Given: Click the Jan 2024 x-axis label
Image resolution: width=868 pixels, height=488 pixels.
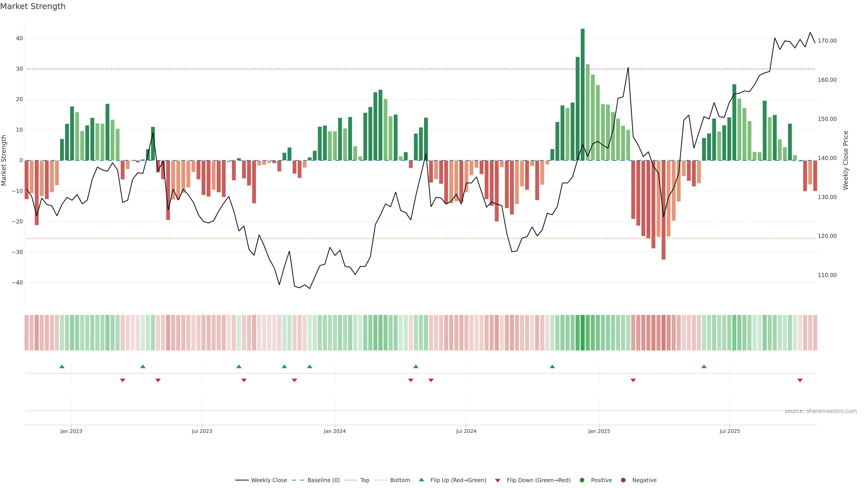Looking at the screenshot, I should (335, 431).
